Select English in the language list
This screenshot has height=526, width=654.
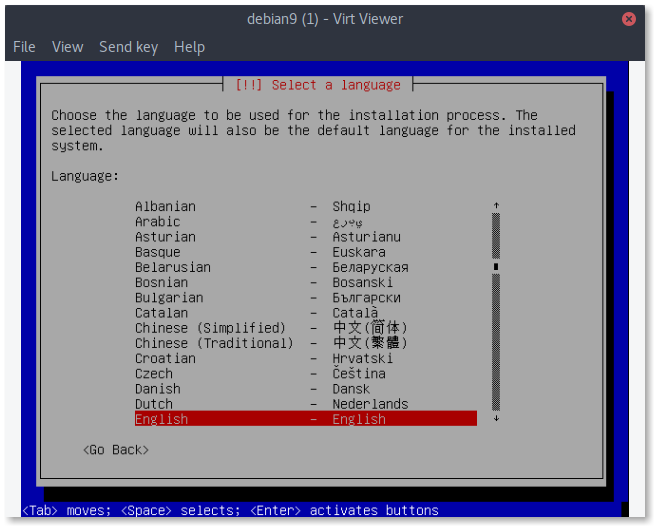306,419
